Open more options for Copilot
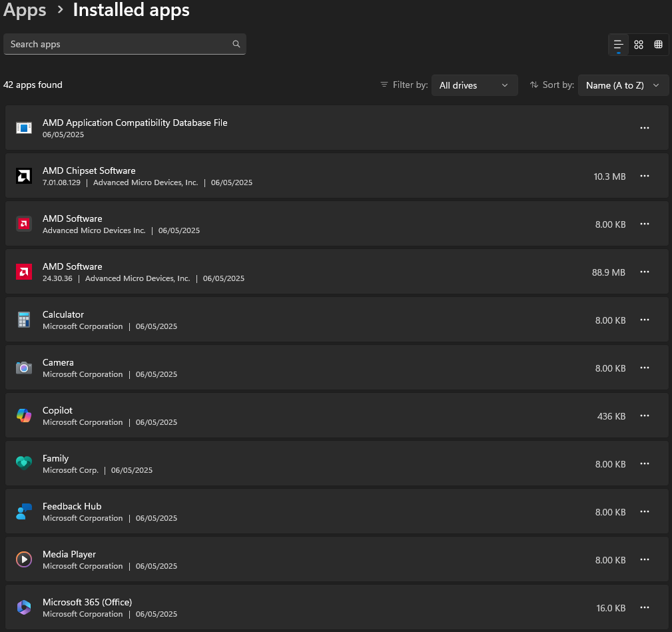 (x=645, y=416)
